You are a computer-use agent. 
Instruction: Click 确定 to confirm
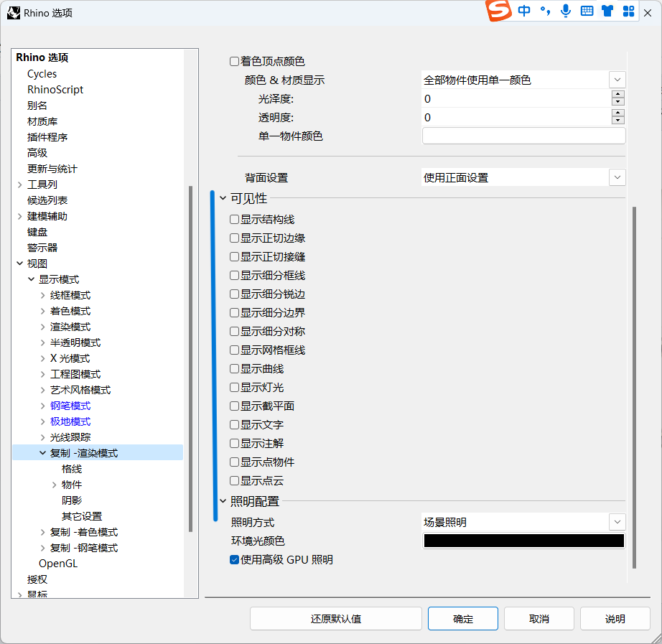click(463, 619)
